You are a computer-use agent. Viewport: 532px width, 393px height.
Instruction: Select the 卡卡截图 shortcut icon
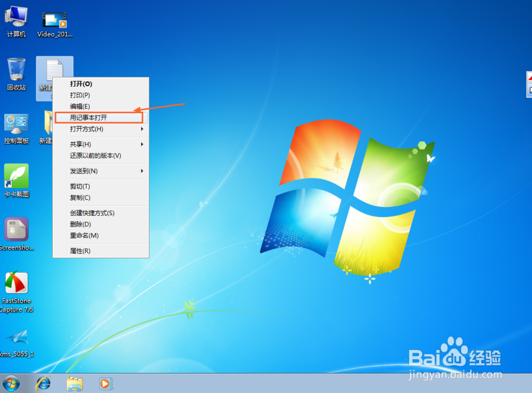[x=16, y=181]
